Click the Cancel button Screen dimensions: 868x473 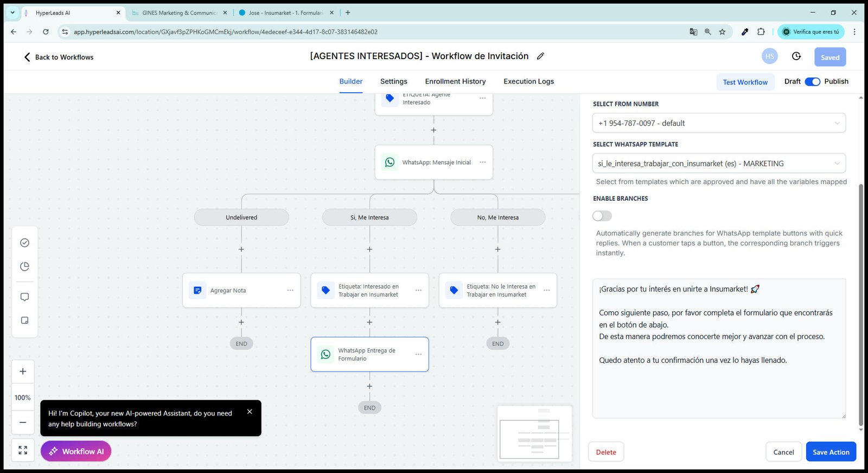point(783,452)
